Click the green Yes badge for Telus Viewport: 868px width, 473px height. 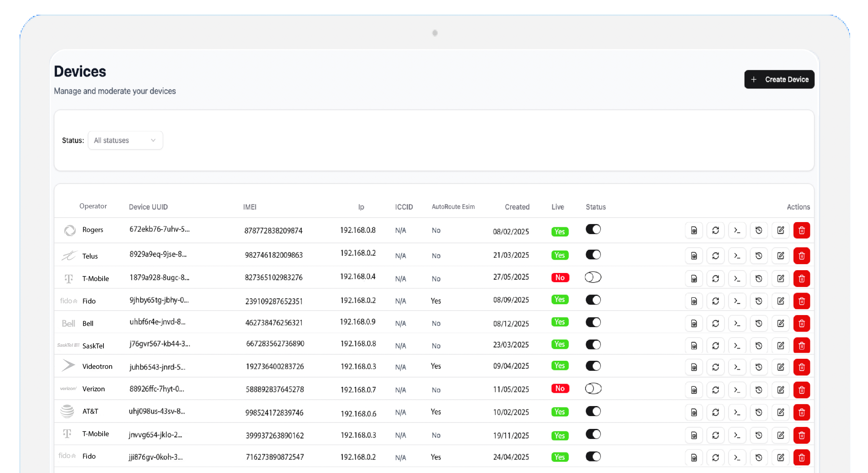[x=559, y=255]
